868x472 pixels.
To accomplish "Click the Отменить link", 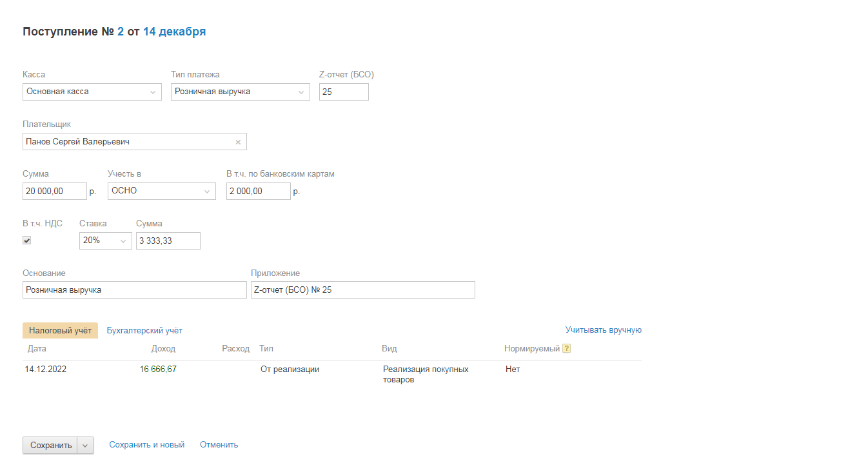I will pyautogui.click(x=219, y=445).
